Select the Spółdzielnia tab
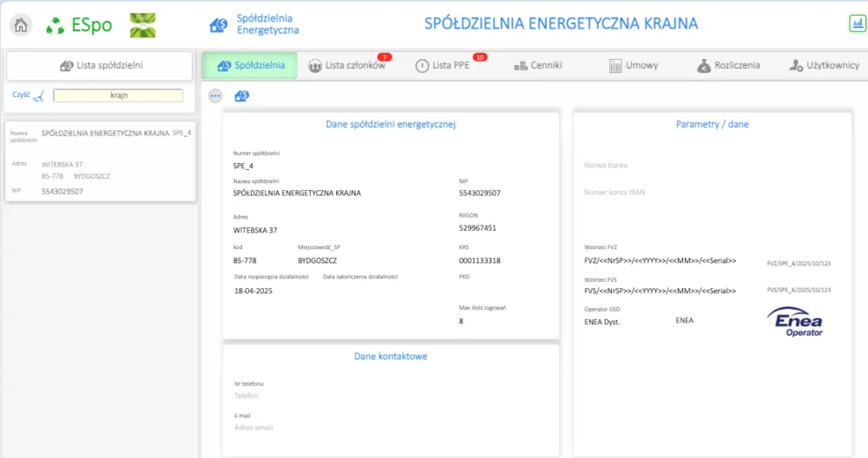The width and height of the screenshot is (868, 458). [250, 65]
